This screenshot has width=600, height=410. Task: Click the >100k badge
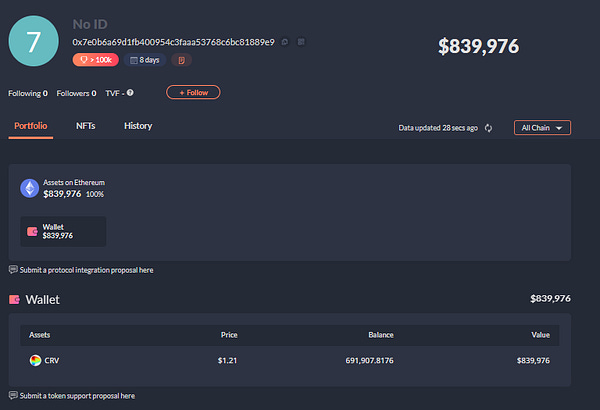tap(96, 60)
